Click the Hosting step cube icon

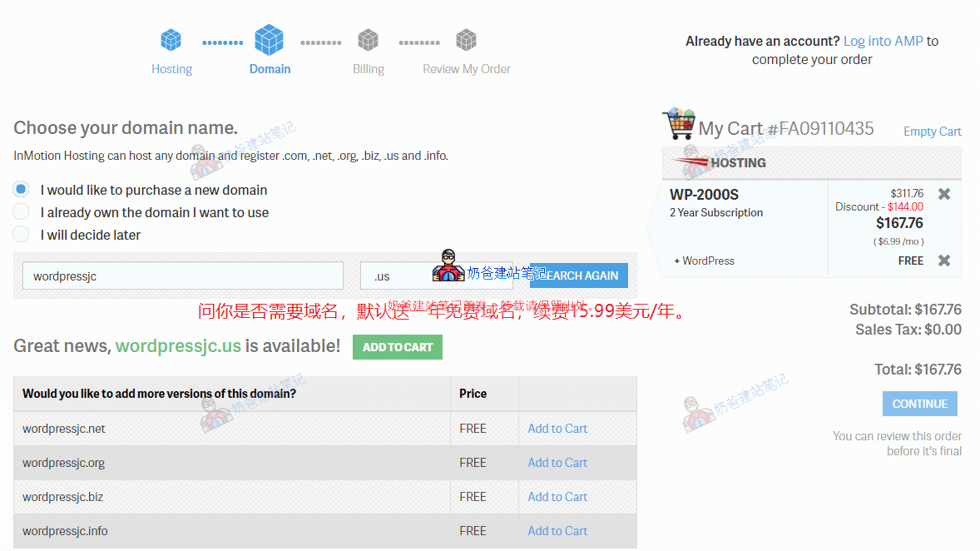tap(171, 39)
